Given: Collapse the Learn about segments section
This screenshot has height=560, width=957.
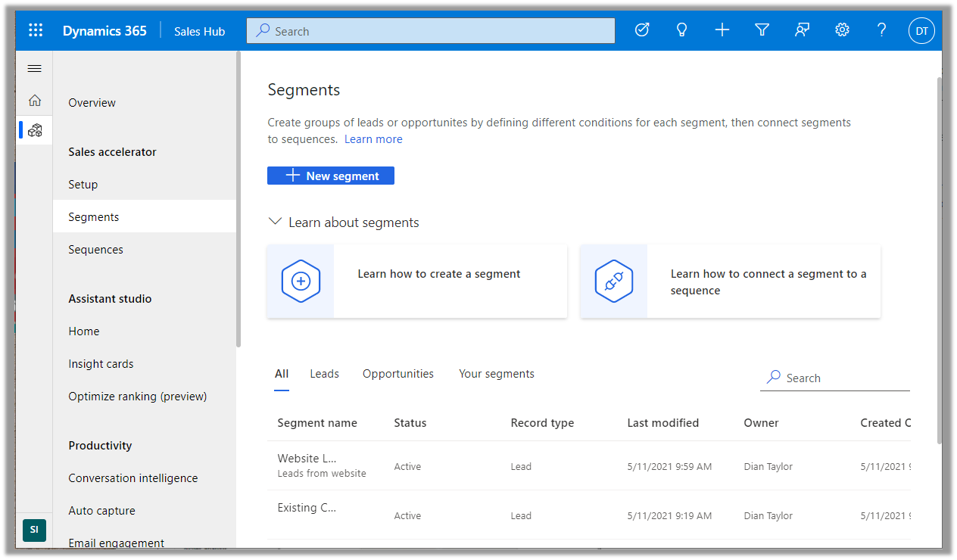Looking at the screenshot, I should click(276, 222).
